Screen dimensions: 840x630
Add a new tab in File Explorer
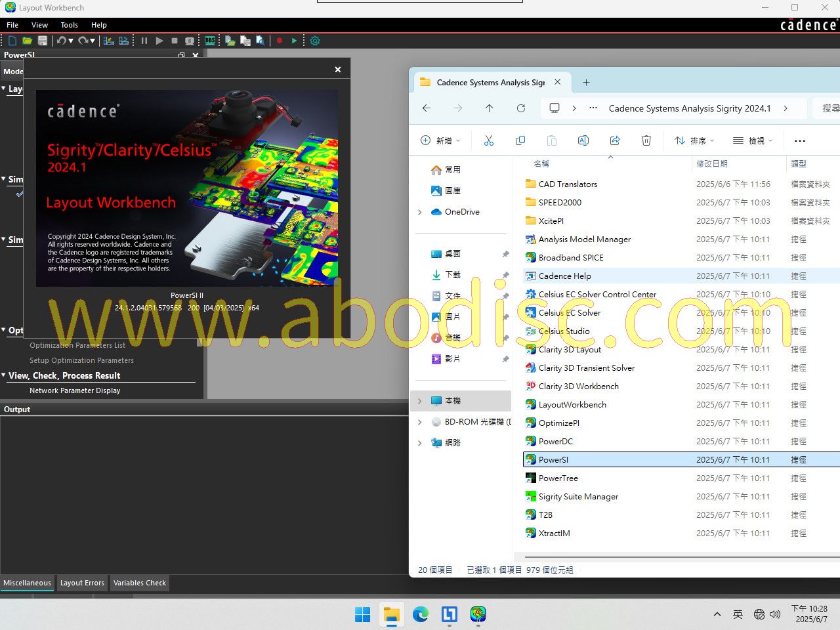587,82
